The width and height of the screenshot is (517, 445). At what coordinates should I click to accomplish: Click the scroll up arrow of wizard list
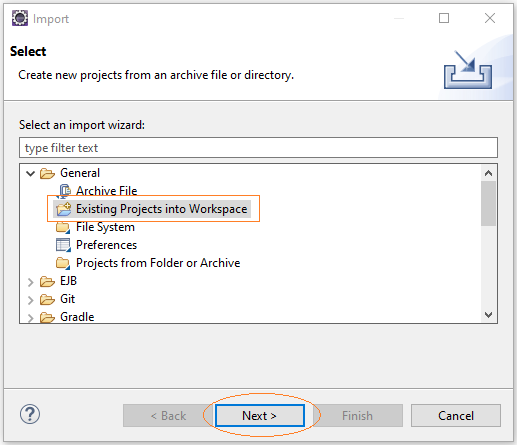coord(489,173)
